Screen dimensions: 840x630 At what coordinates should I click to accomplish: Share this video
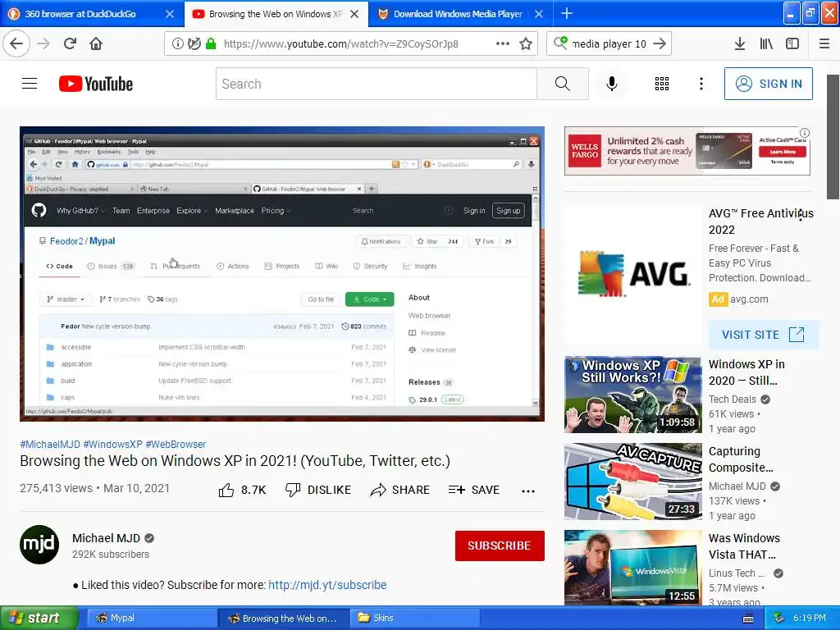point(400,490)
